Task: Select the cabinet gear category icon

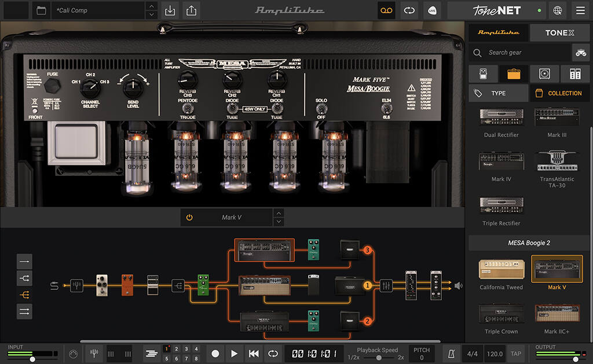Action: [x=544, y=73]
